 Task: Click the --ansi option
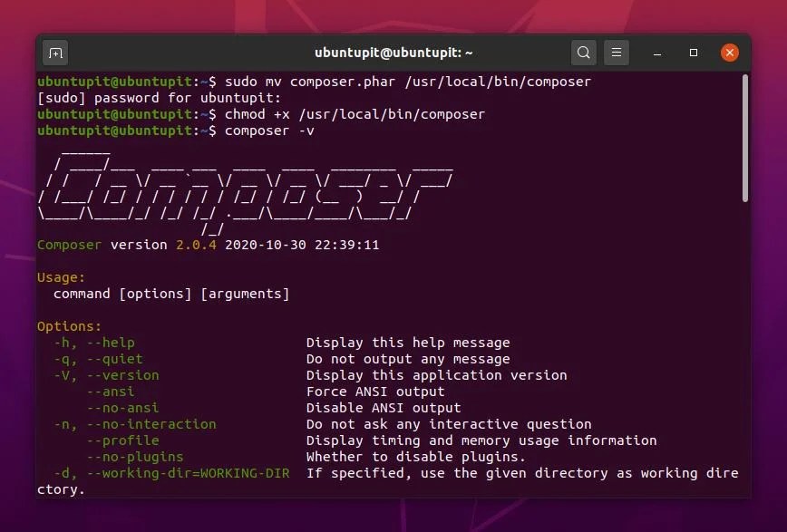(111, 392)
